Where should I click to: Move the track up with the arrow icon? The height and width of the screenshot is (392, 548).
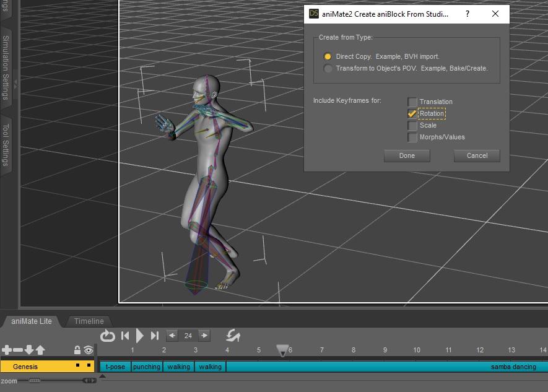[x=40, y=351]
